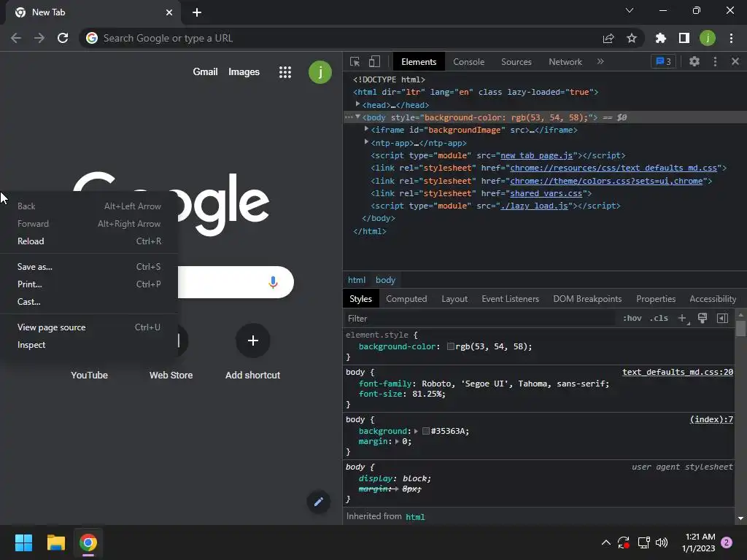Open the shared_vars.css link

[x=546, y=193]
